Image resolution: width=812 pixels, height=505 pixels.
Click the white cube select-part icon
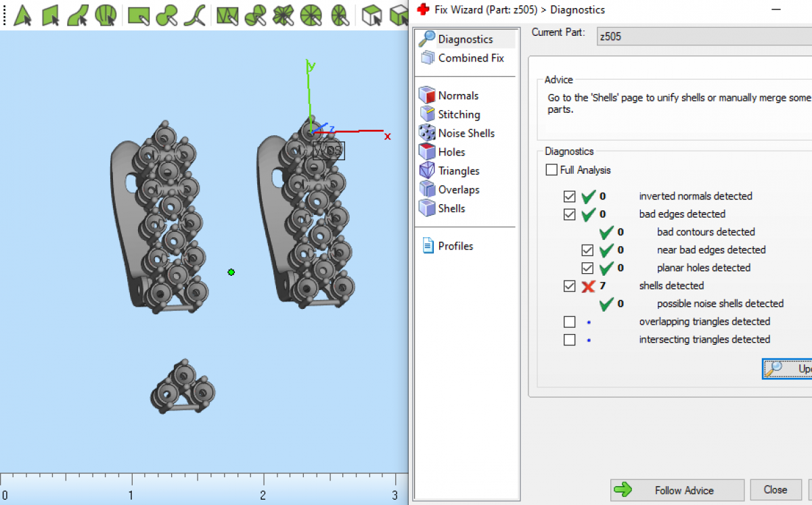370,14
